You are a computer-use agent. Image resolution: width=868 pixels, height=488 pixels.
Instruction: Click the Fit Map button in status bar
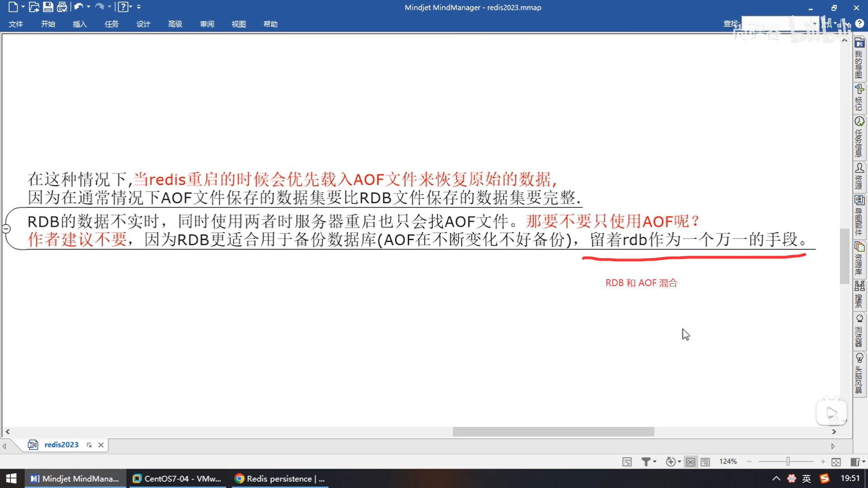coord(836,462)
